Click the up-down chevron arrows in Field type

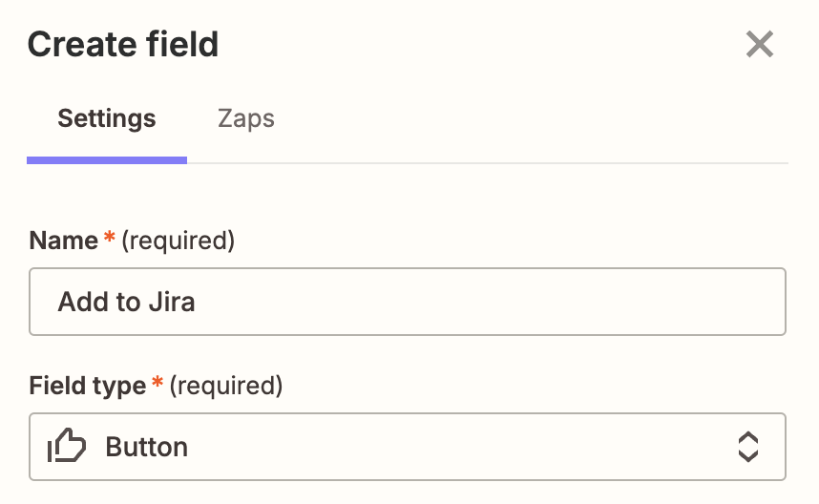(x=748, y=446)
